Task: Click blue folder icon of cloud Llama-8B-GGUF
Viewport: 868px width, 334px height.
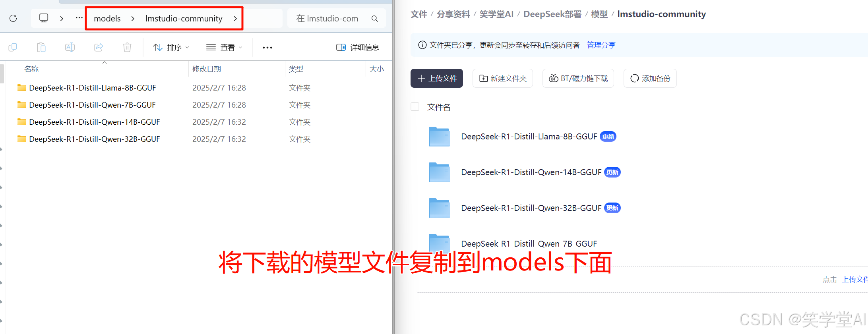Action: [440, 137]
